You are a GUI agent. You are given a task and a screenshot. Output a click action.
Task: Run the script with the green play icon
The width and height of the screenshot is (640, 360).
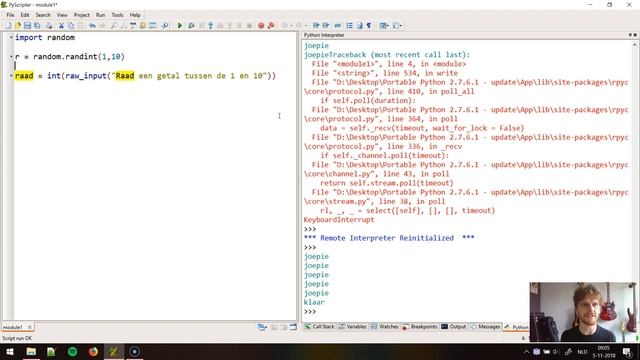[180, 25]
